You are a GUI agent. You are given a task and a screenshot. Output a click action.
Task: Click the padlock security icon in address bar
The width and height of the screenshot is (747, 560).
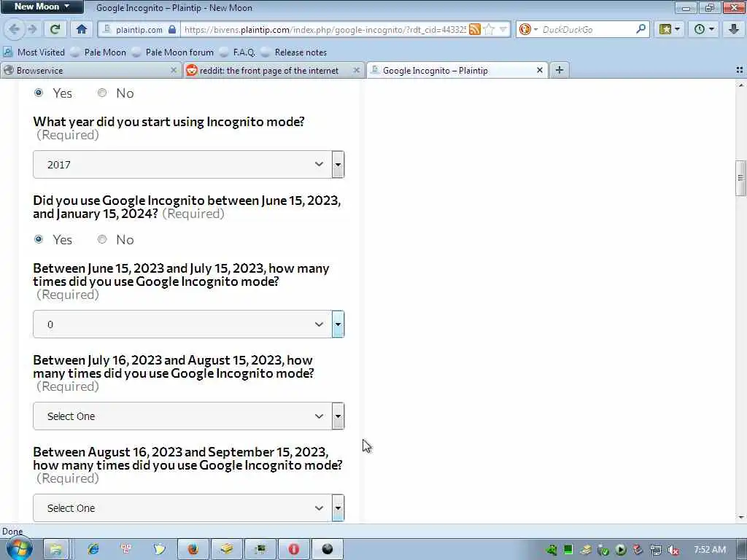(172, 29)
